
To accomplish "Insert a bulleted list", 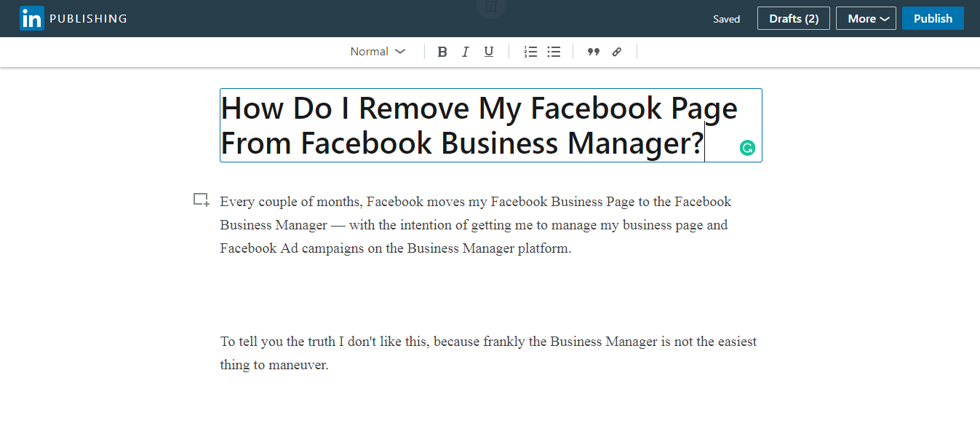I will tap(554, 52).
